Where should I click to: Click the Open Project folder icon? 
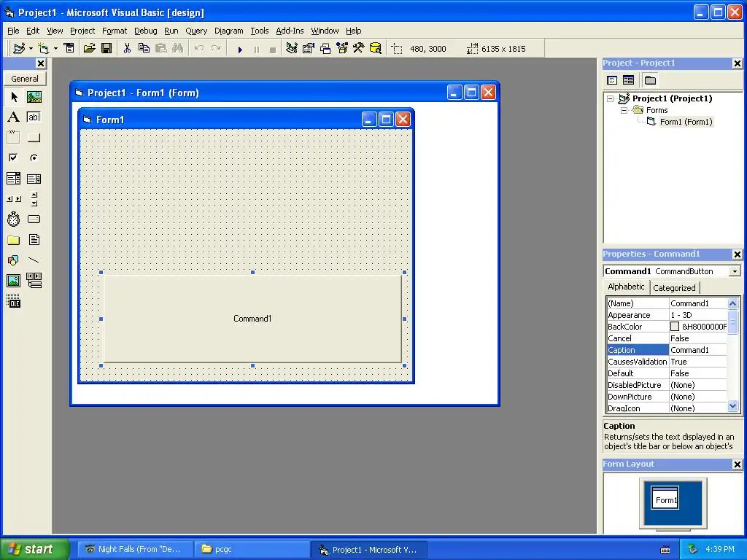pos(89,48)
